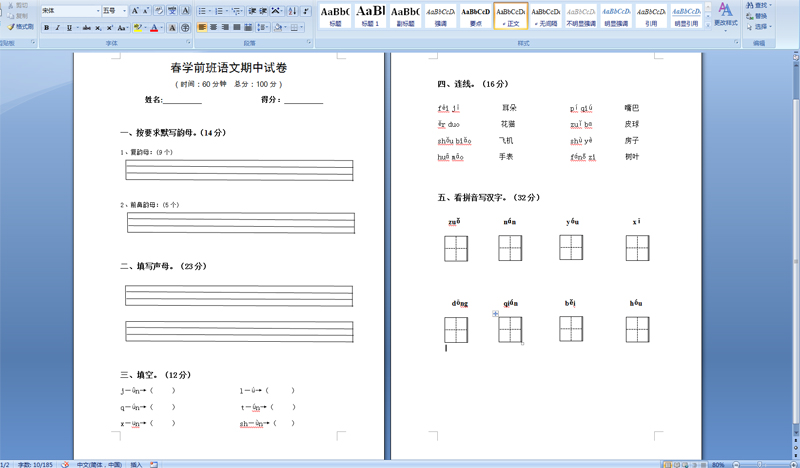Click the Grow Font button

(135, 11)
